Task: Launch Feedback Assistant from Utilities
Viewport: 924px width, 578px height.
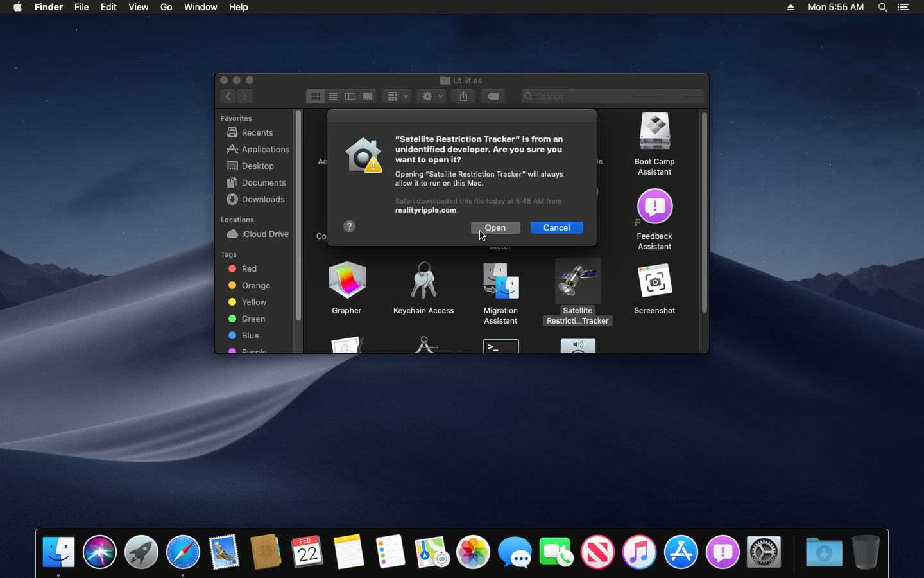Action: [654, 207]
